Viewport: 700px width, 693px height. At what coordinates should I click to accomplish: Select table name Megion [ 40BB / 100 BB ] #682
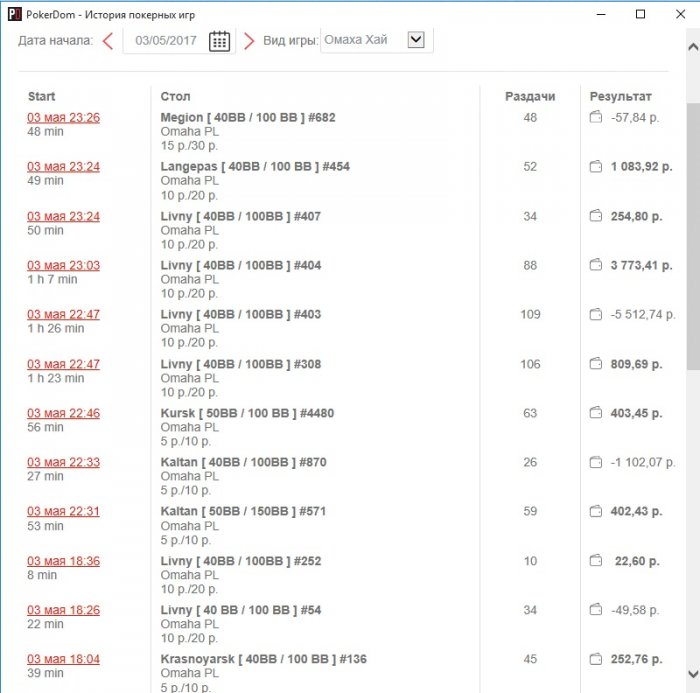(x=248, y=117)
